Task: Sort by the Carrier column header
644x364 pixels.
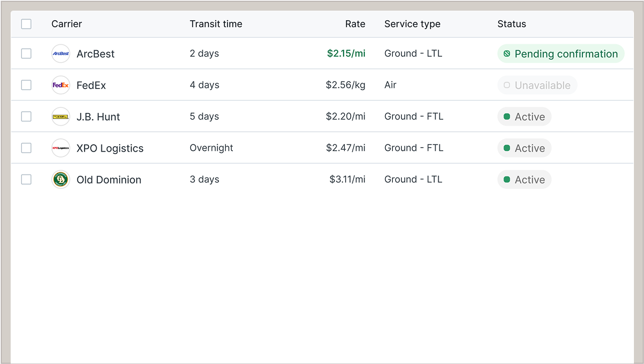Action: [x=66, y=24]
